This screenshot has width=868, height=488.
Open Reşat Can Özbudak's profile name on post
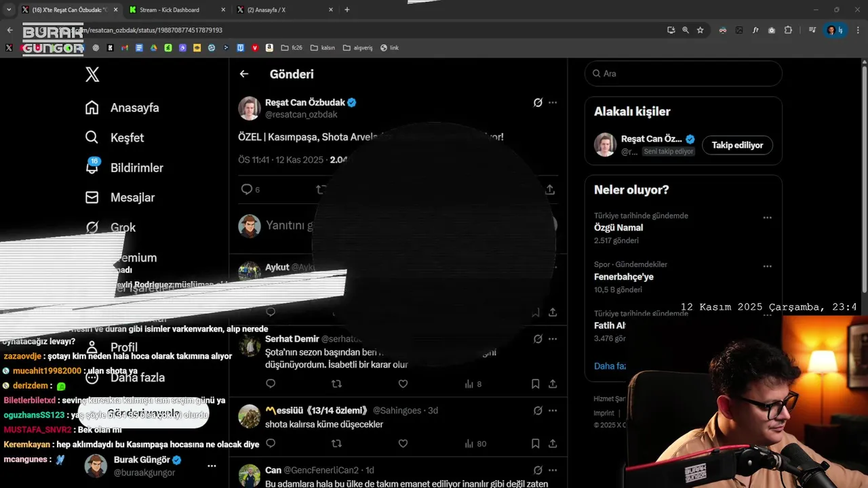pyautogui.click(x=305, y=102)
